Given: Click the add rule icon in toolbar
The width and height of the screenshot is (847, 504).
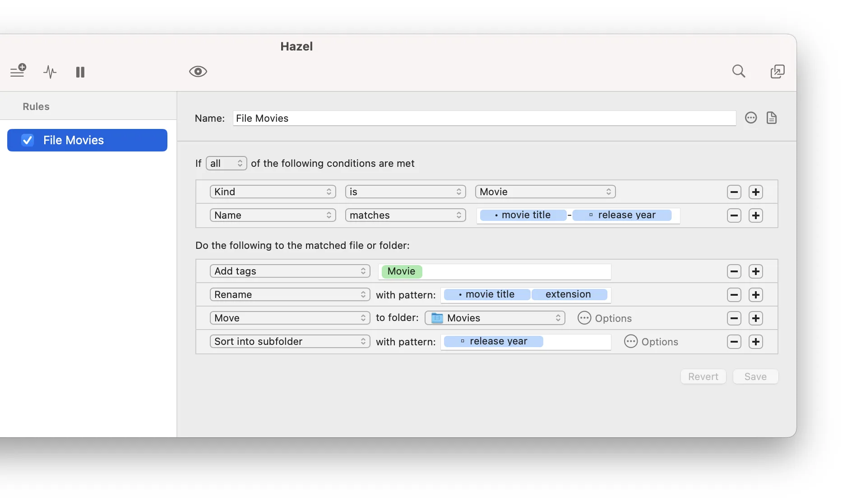Looking at the screenshot, I should [18, 71].
